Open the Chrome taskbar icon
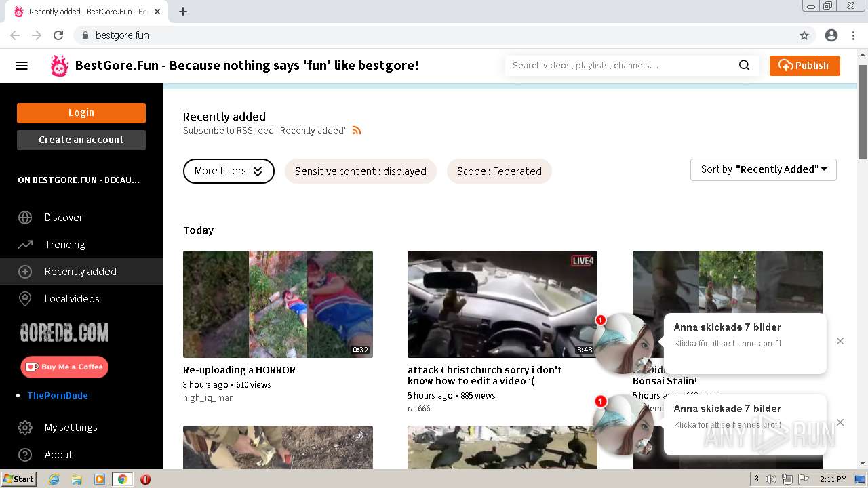Image resolution: width=868 pixels, height=488 pixels. pyautogui.click(x=122, y=479)
